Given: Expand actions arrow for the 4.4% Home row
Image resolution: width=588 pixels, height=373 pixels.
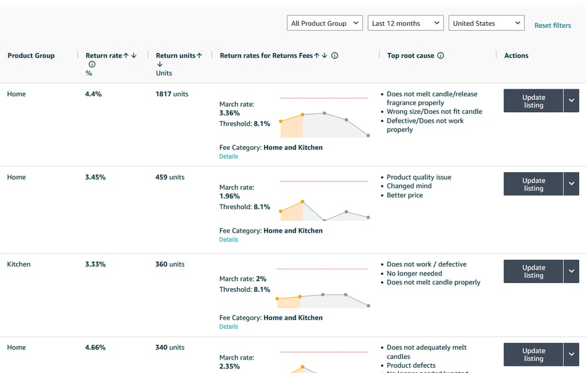Looking at the screenshot, I should [572, 101].
